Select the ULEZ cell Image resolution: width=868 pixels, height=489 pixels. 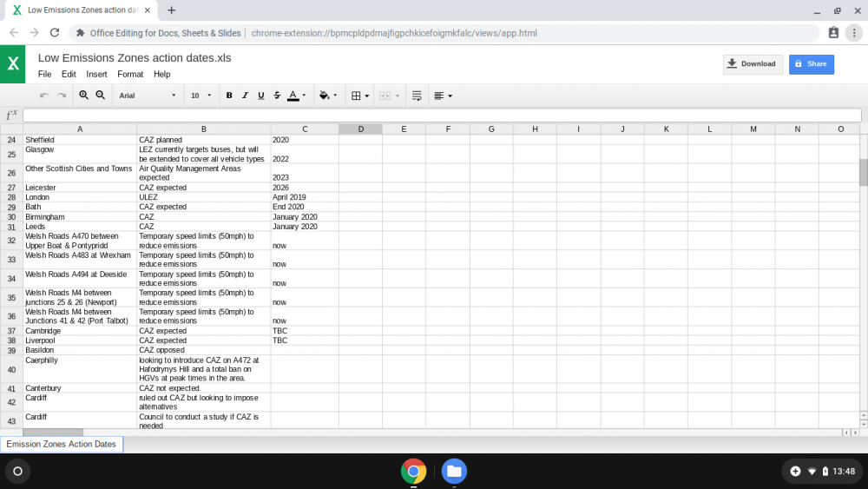[x=204, y=197]
